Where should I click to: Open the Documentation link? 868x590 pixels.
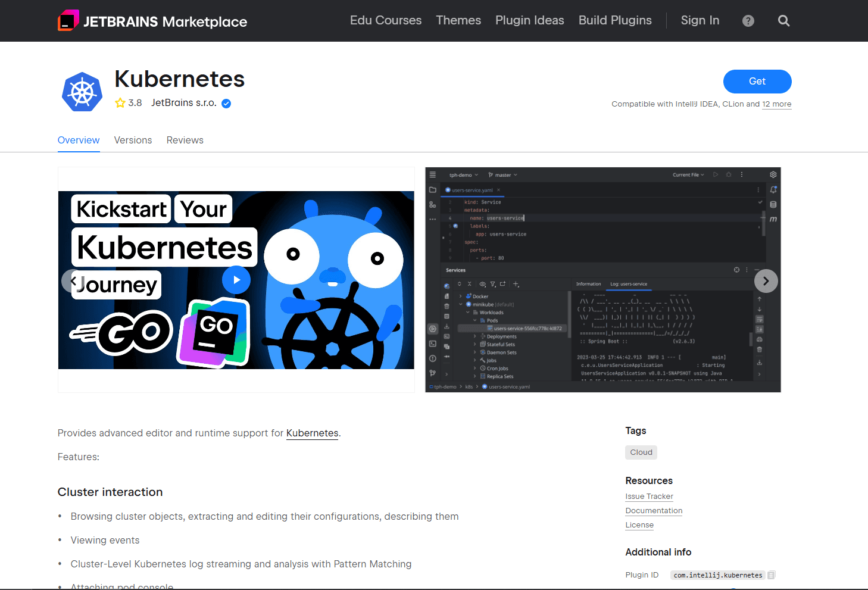pos(654,511)
